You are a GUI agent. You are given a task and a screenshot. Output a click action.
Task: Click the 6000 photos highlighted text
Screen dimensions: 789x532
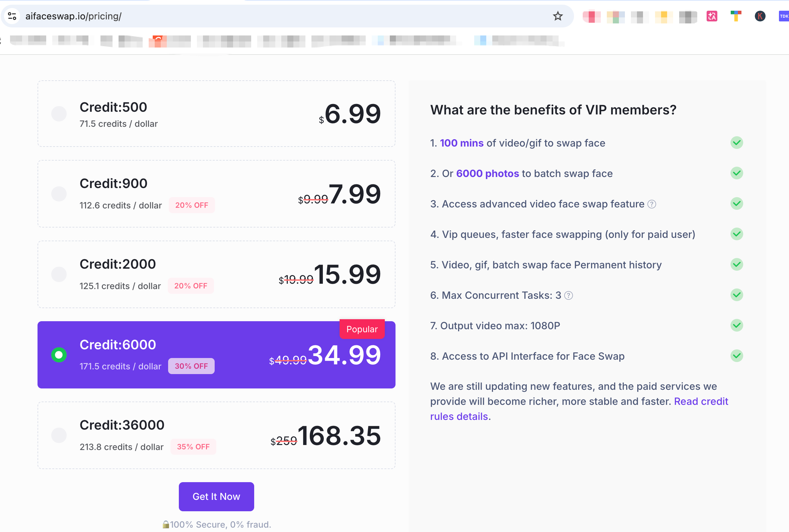pyautogui.click(x=488, y=174)
